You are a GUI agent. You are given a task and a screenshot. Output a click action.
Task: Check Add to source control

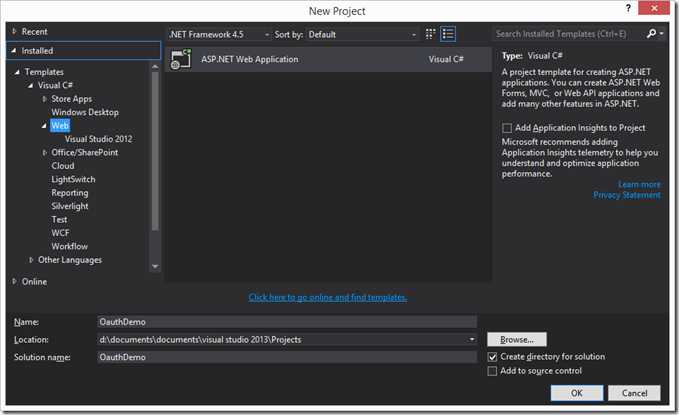coord(492,371)
